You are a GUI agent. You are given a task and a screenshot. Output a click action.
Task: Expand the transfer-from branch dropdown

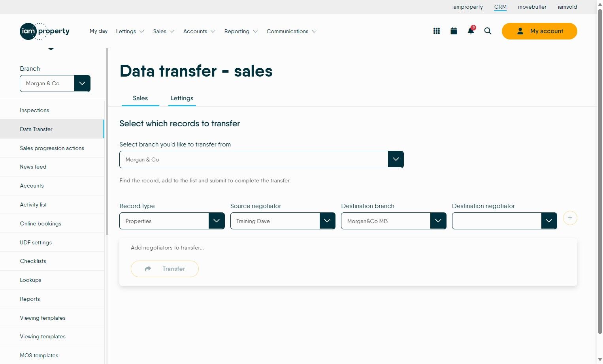pos(262,159)
